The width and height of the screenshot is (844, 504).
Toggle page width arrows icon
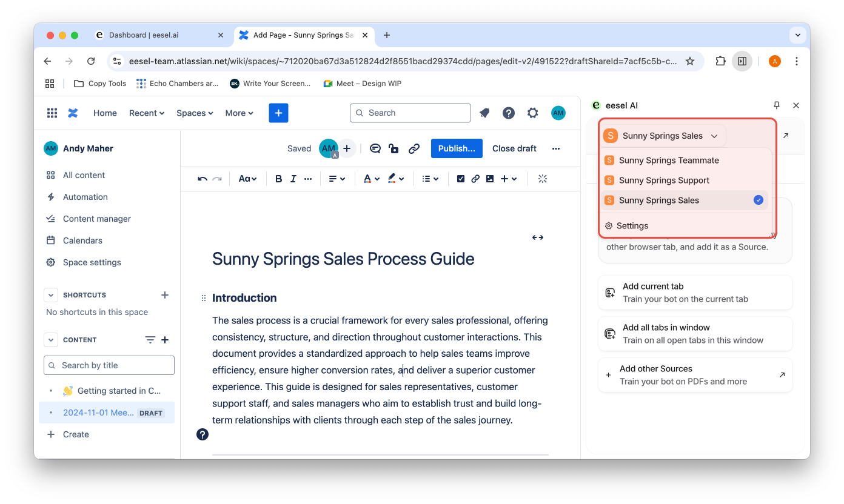[538, 237]
